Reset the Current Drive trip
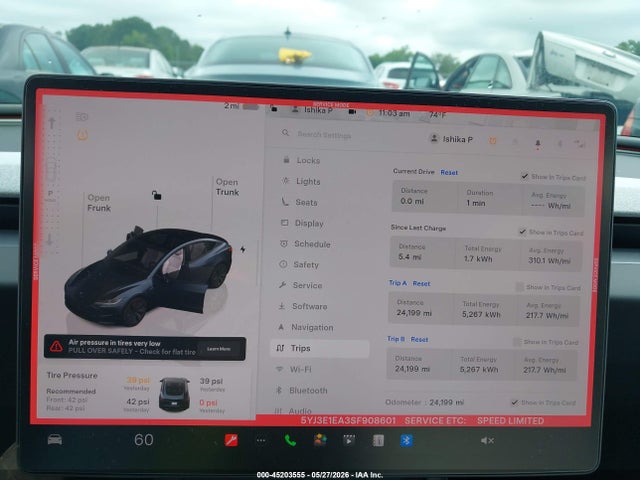Viewport: 640px width, 480px height. click(449, 173)
